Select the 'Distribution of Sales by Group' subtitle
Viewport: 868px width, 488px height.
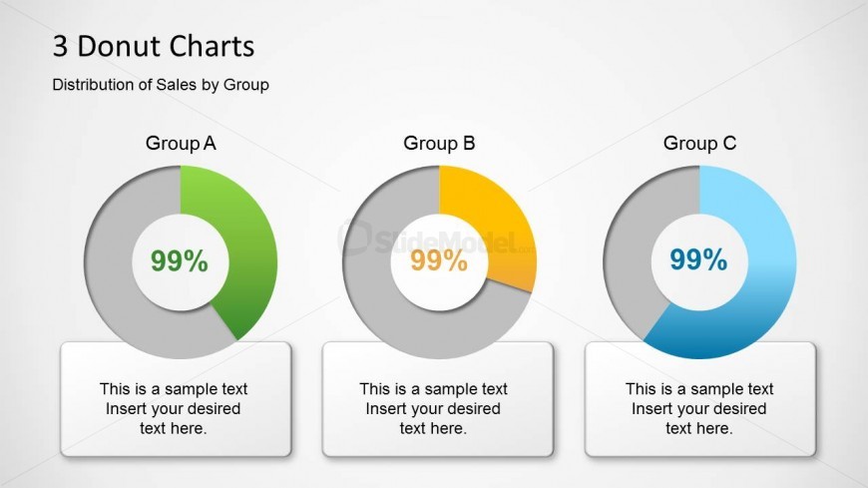coord(160,85)
